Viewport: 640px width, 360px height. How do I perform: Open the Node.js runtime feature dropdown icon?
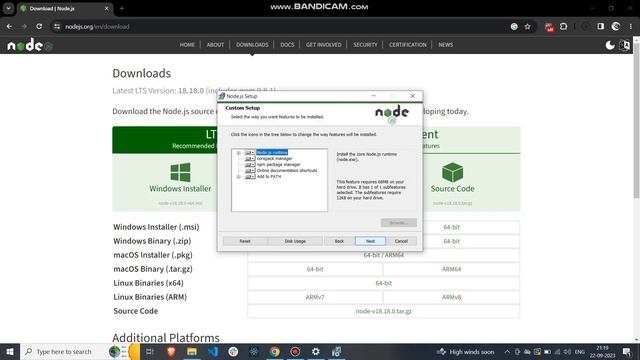[x=250, y=153]
